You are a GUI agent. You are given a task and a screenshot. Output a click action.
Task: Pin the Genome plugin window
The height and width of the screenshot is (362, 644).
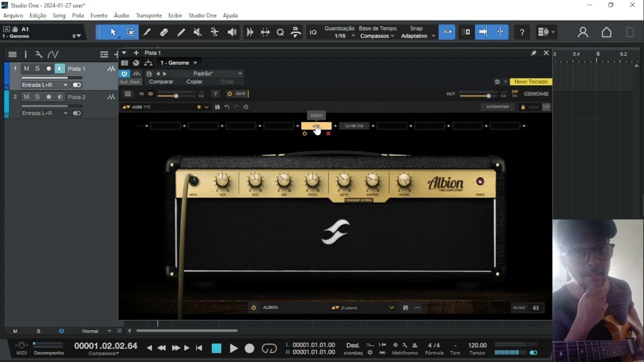click(x=534, y=53)
